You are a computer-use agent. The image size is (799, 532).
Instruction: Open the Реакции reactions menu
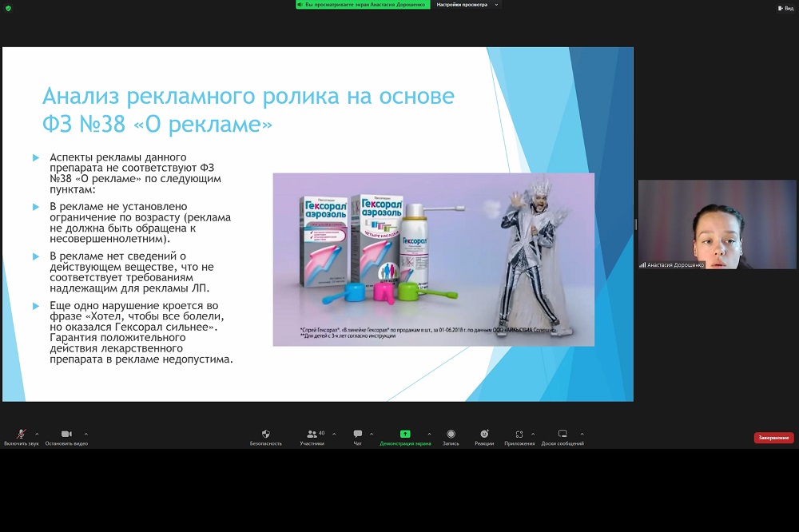point(484,436)
